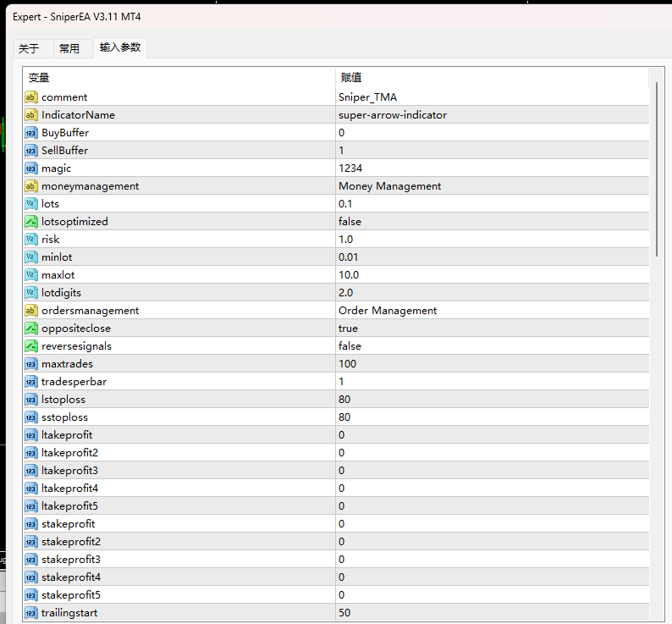The width and height of the screenshot is (672, 624).
Task: Select the Order Management value cell
Action: coord(492,311)
